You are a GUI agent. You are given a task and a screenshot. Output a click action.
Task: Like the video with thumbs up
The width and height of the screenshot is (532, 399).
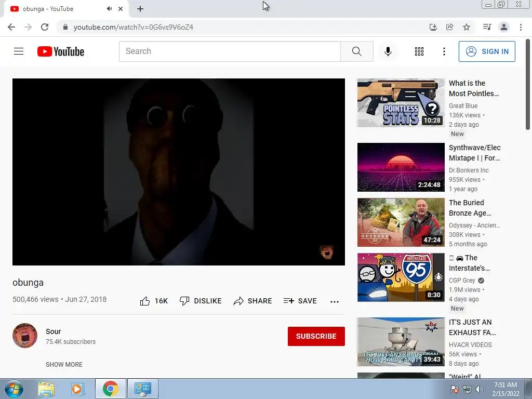pos(154,301)
